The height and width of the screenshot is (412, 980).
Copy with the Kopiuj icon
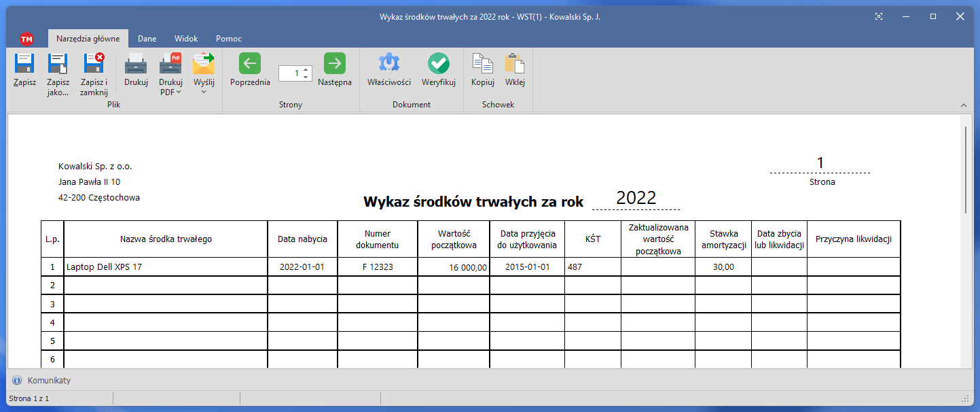482,65
